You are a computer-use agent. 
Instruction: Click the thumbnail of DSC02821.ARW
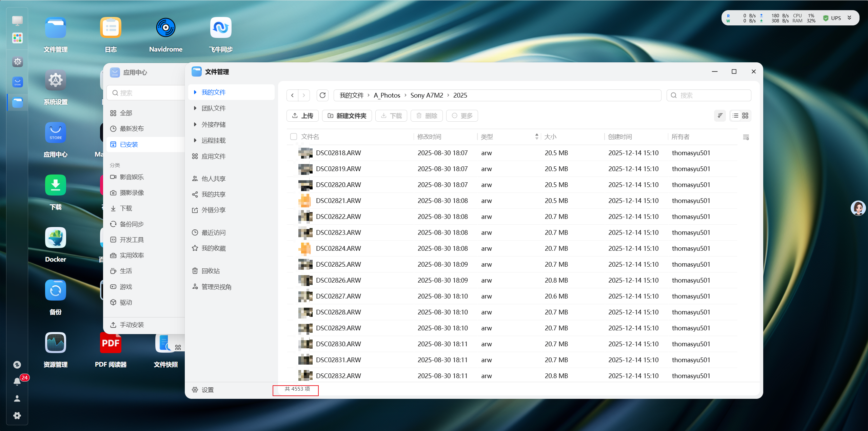[x=305, y=201]
